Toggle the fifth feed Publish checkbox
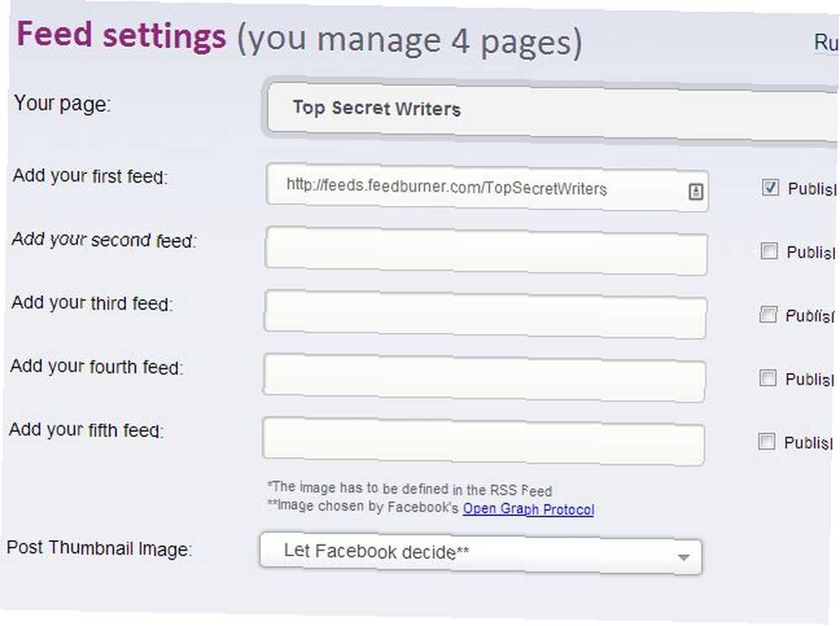 point(766,441)
